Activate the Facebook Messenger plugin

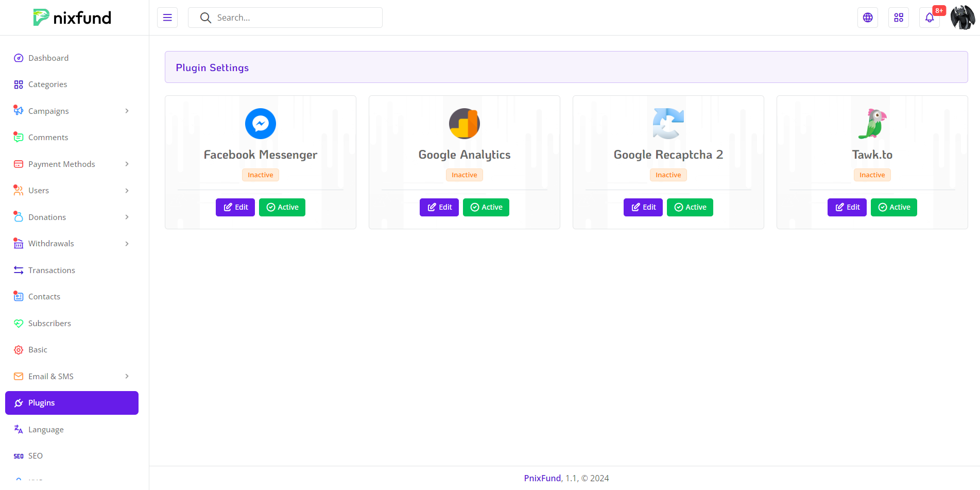click(282, 207)
